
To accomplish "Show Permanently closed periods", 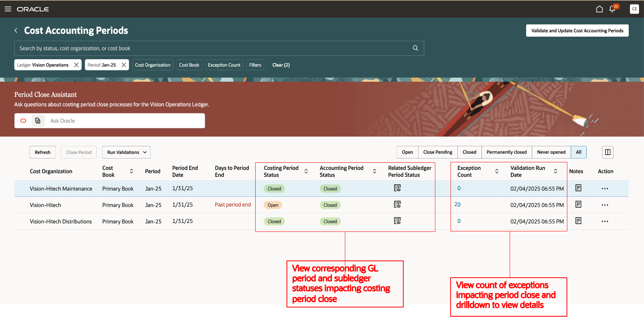I will point(507,152).
